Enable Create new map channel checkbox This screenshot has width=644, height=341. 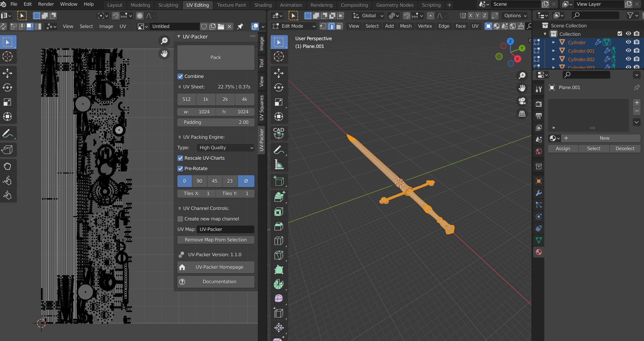(x=180, y=219)
